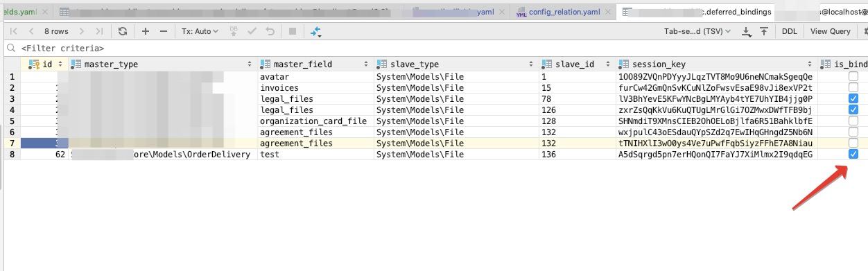This screenshot has height=271, width=868.
Task: Click the id column key icon
Action: click(x=34, y=64)
